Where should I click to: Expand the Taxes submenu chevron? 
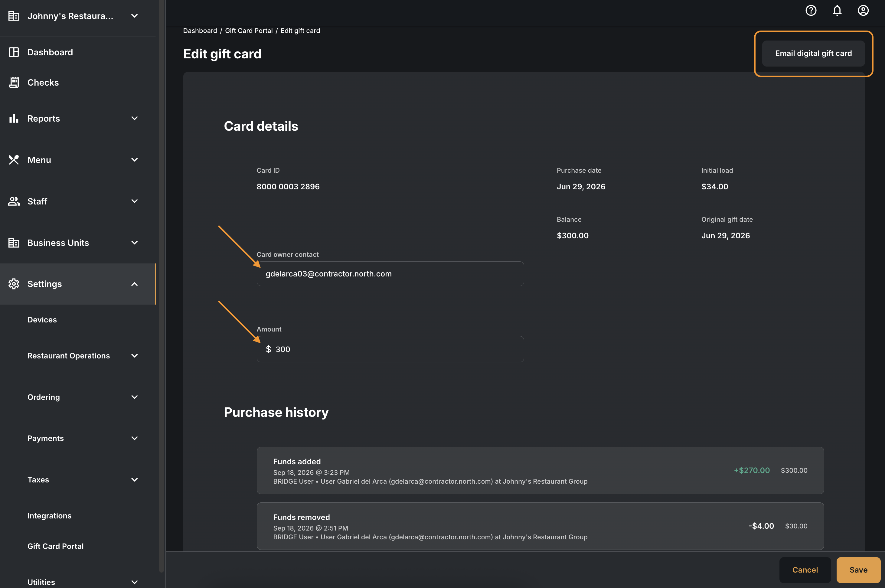(135, 480)
